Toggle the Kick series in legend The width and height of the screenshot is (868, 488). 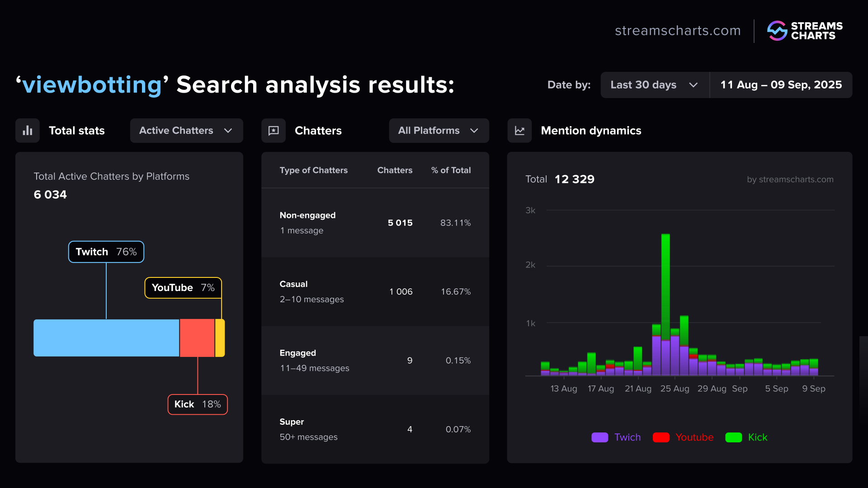[x=757, y=437]
